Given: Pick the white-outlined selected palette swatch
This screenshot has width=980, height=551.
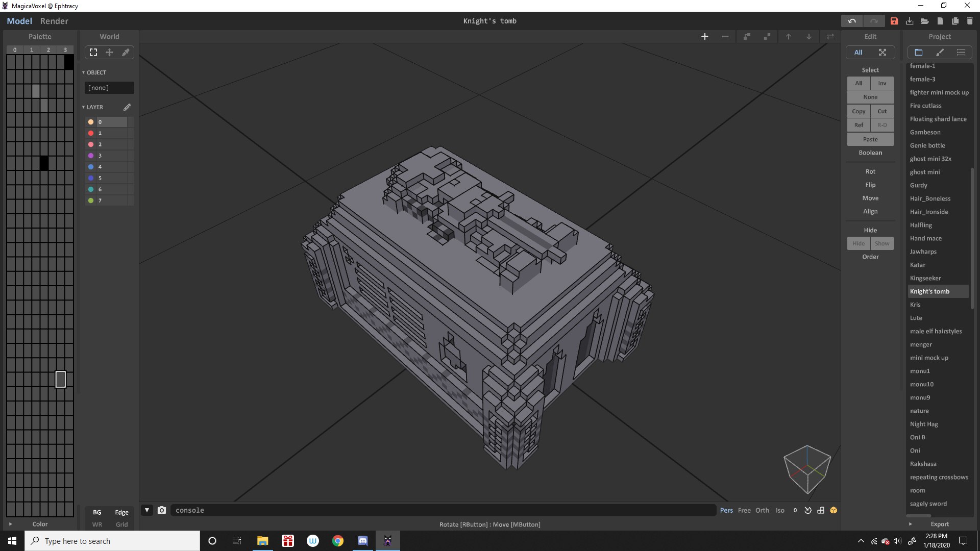Looking at the screenshot, I should pos(61,379).
